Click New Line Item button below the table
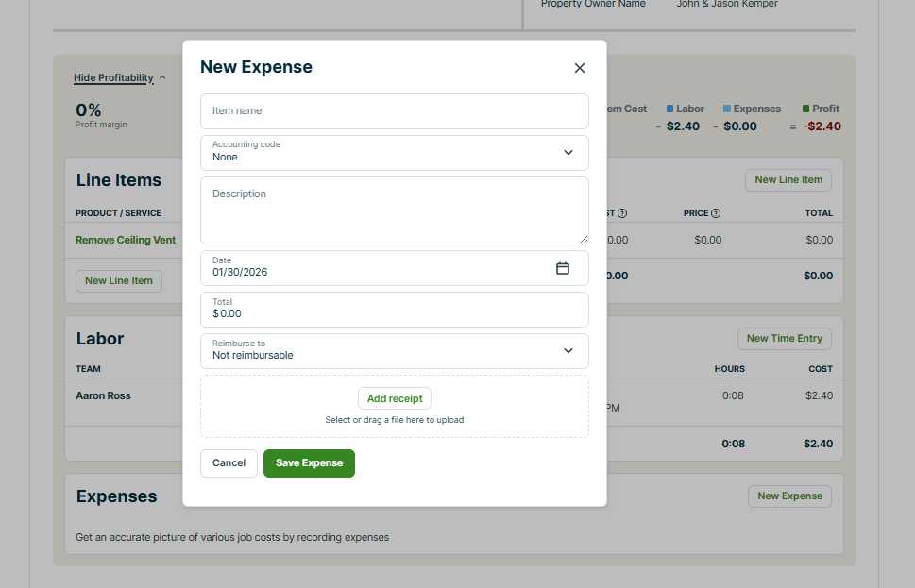This screenshot has height=588, width=915. click(x=118, y=281)
